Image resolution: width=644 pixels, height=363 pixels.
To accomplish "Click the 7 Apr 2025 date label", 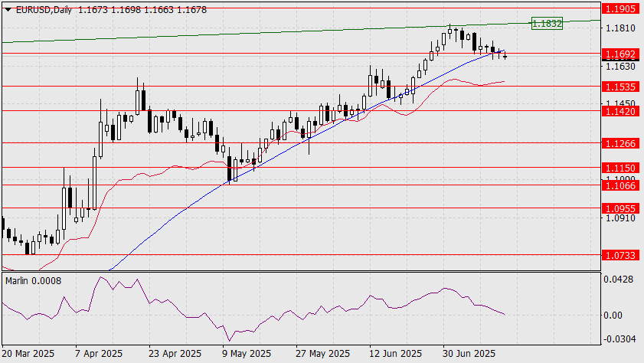I will pos(99,354).
